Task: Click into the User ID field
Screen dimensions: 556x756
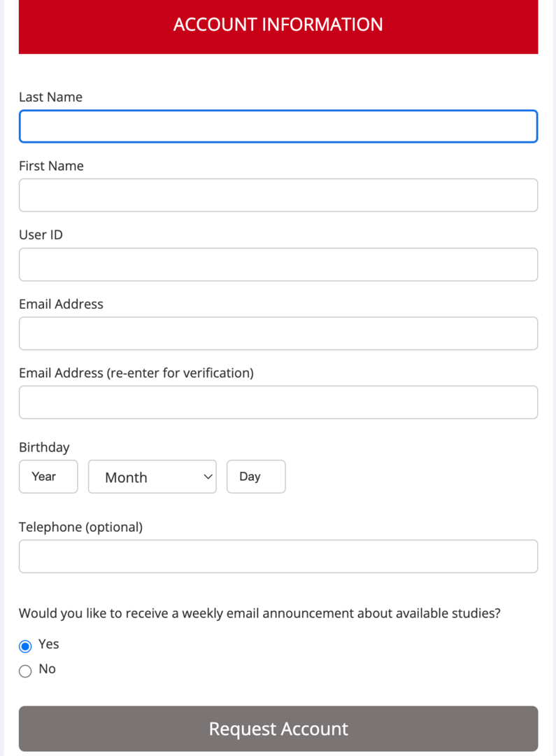Action: (x=278, y=265)
